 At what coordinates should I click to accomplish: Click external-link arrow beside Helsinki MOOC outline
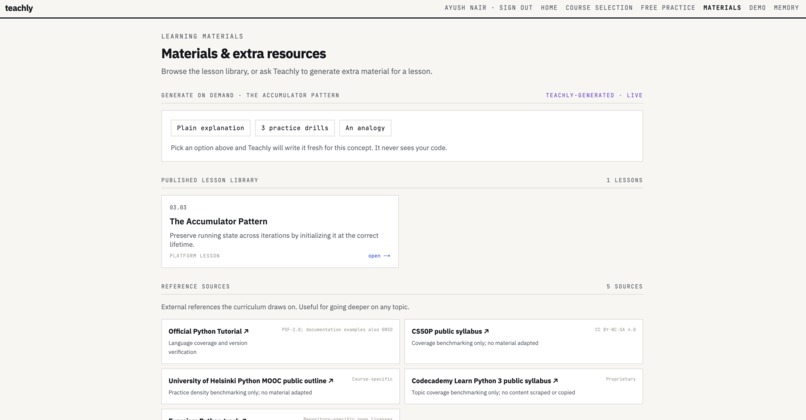coord(331,381)
